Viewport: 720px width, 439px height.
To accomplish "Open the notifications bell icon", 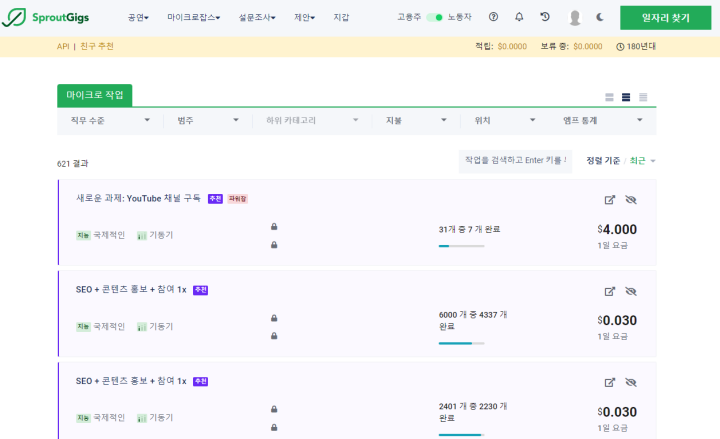I will [x=519, y=17].
